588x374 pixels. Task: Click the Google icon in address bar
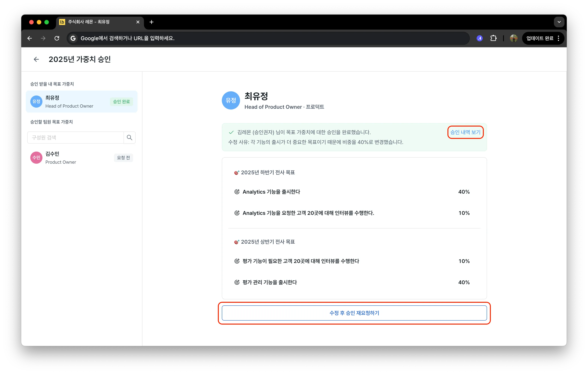[73, 38]
